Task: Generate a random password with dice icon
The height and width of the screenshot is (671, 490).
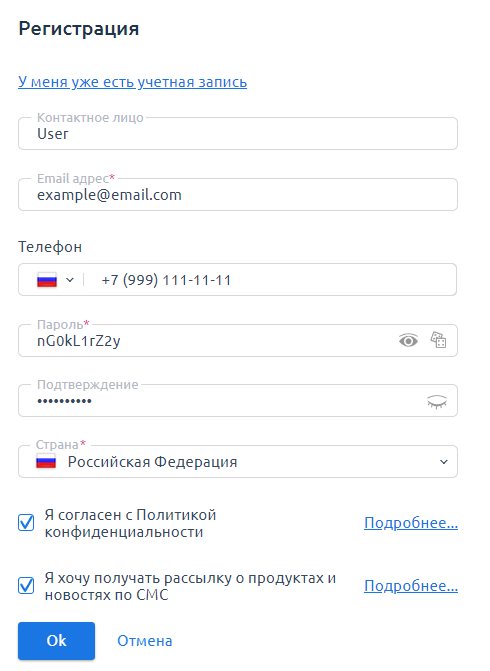Action: 438,340
